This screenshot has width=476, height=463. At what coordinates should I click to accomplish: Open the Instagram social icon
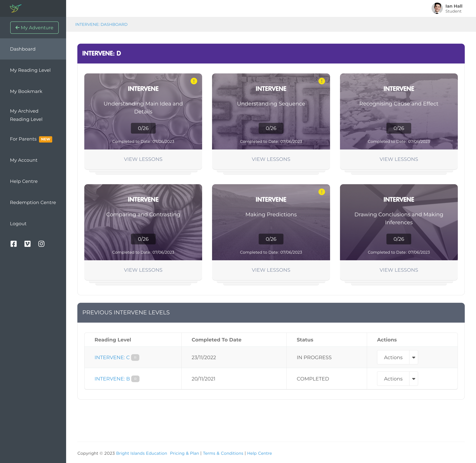coord(41,244)
